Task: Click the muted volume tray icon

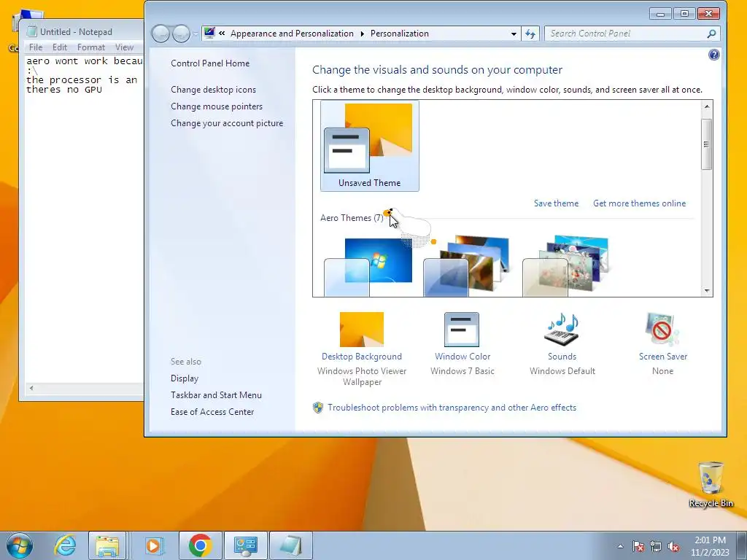Action: (673, 547)
